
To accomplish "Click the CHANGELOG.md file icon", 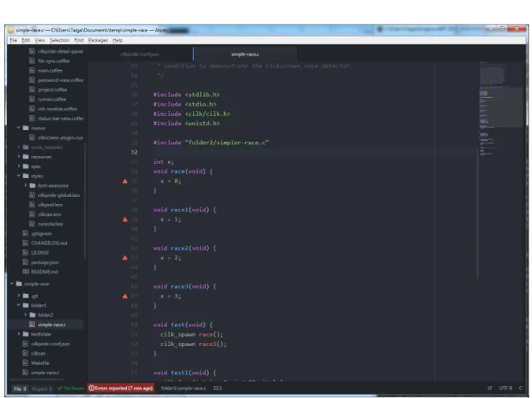I will pyautogui.click(x=25, y=243).
